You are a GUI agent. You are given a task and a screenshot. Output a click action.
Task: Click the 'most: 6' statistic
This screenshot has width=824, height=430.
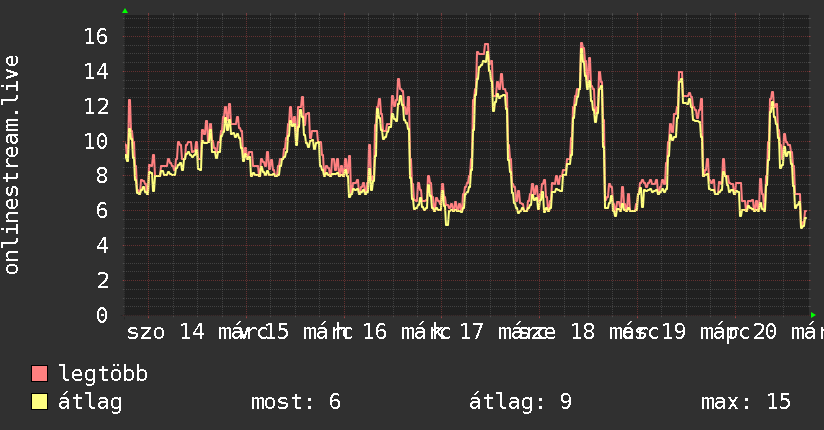pos(296,402)
